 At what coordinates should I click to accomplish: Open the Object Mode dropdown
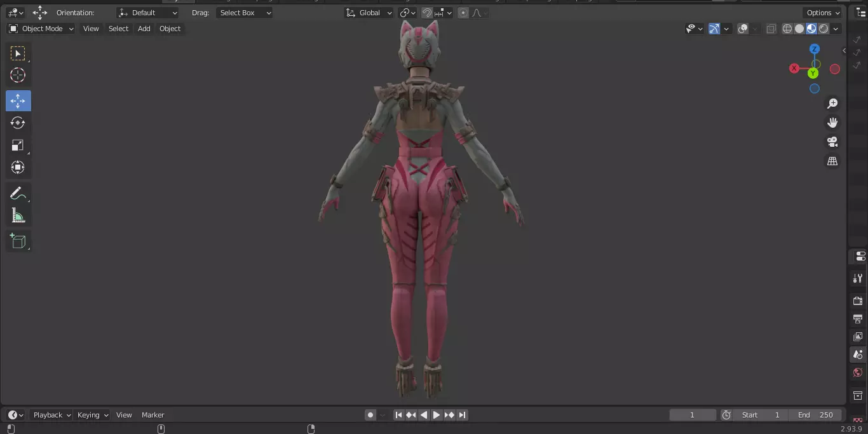pyautogui.click(x=41, y=29)
